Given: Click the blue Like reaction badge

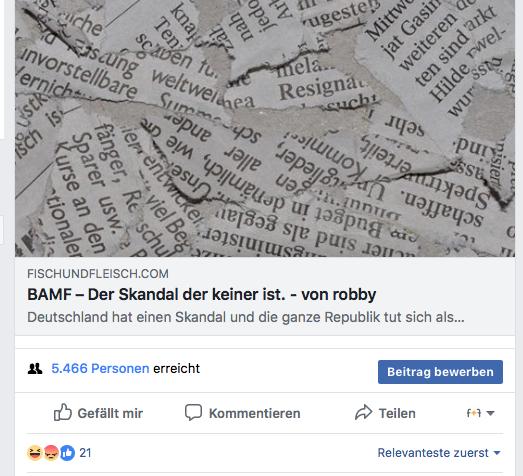Looking at the screenshot, I should pos(67,453).
